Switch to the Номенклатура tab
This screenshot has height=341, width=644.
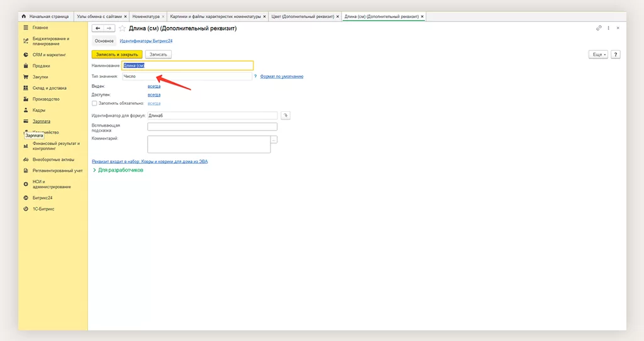145,16
